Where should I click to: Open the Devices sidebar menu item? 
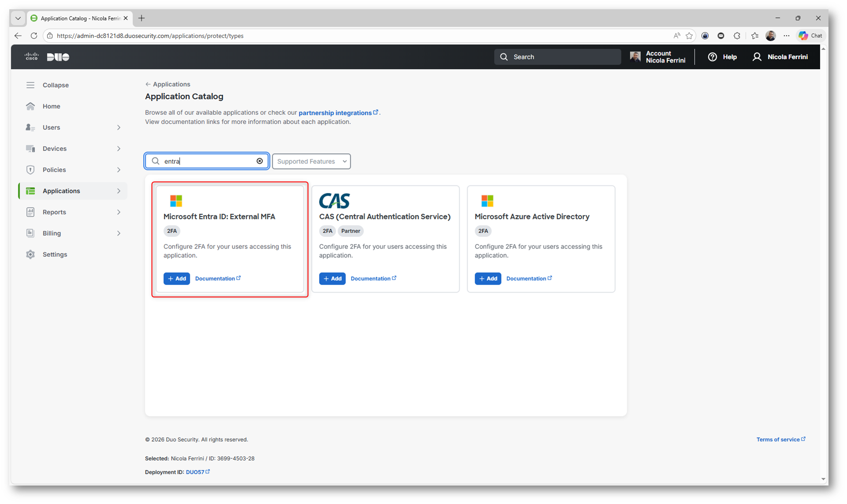pyautogui.click(x=55, y=148)
